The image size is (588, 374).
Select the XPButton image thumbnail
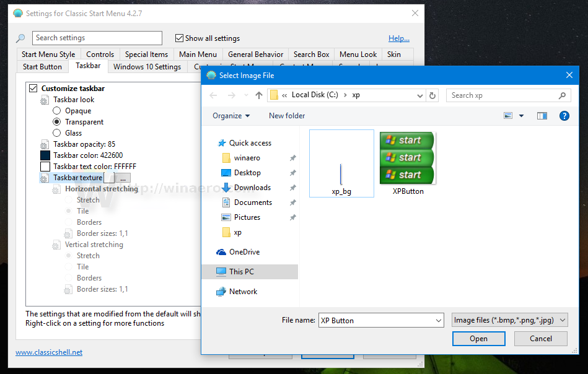coord(406,157)
